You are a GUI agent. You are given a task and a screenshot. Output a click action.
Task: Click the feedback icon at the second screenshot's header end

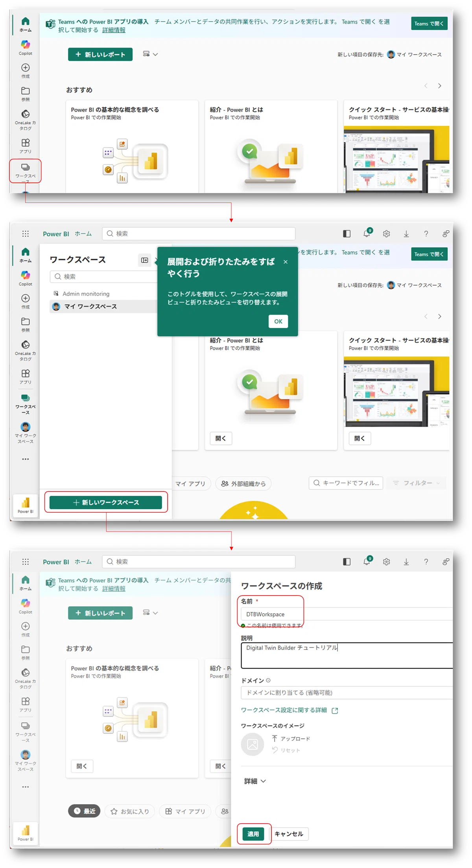[446, 234]
